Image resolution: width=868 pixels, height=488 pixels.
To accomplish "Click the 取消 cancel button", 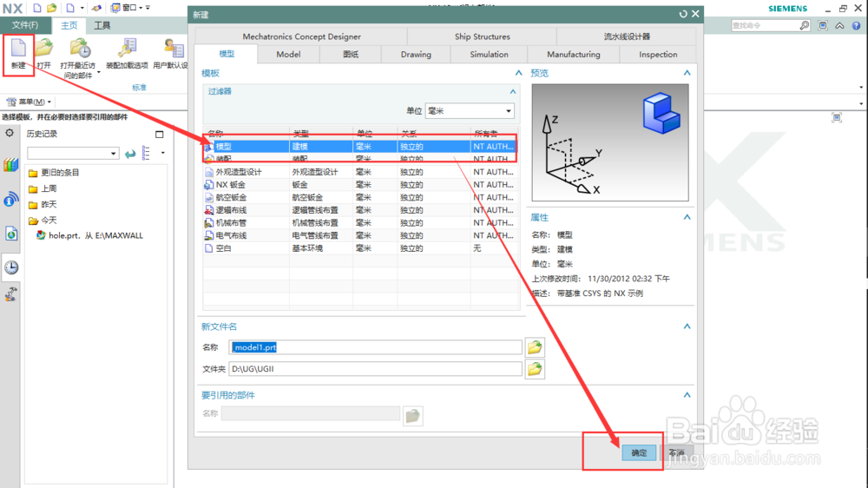I will [x=676, y=452].
